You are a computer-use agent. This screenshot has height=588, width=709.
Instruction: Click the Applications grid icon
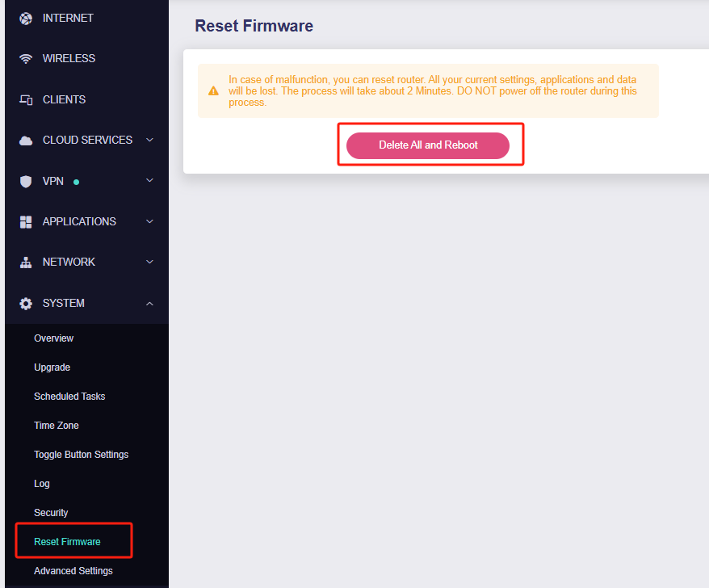pyautogui.click(x=26, y=222)
